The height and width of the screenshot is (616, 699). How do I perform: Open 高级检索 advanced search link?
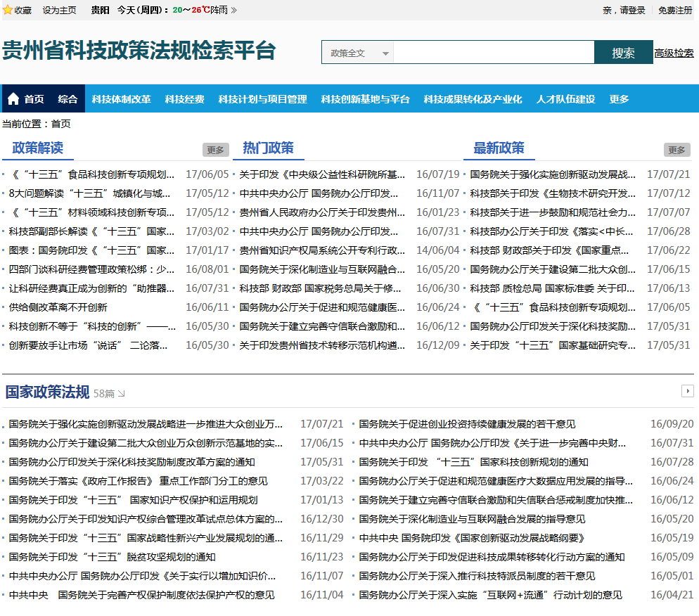pos(674,53)
